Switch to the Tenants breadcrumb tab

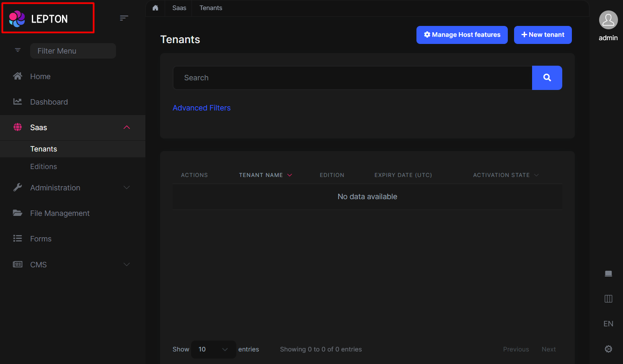(210, 8)
